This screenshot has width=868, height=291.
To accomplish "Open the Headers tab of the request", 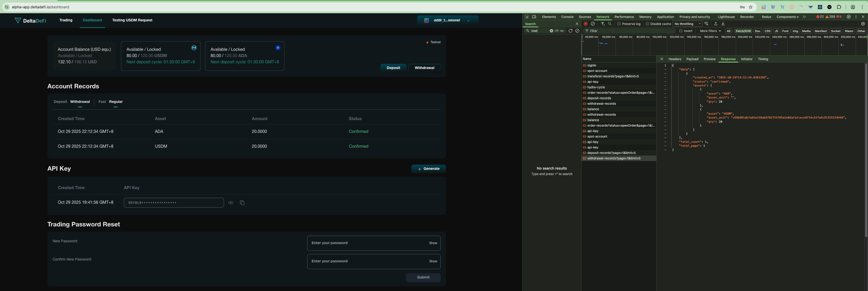I will click(675, 59).
